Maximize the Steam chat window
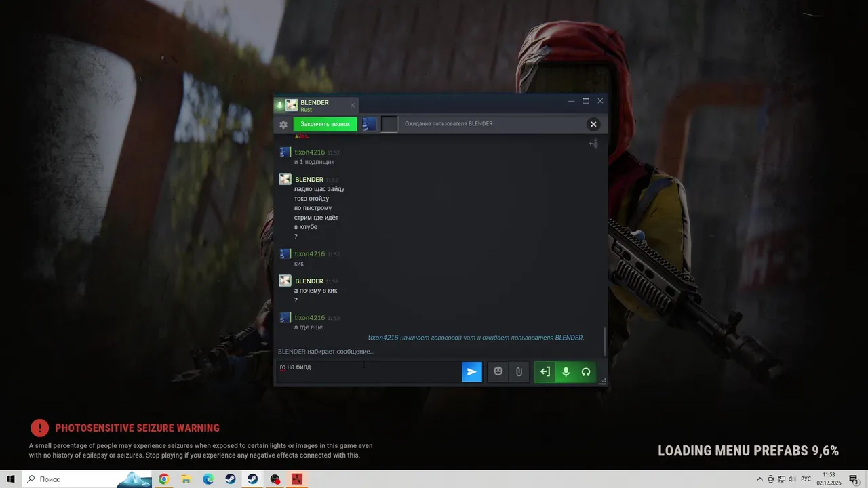The height and width of the screenshot is (488, 868). click(586, 101)
